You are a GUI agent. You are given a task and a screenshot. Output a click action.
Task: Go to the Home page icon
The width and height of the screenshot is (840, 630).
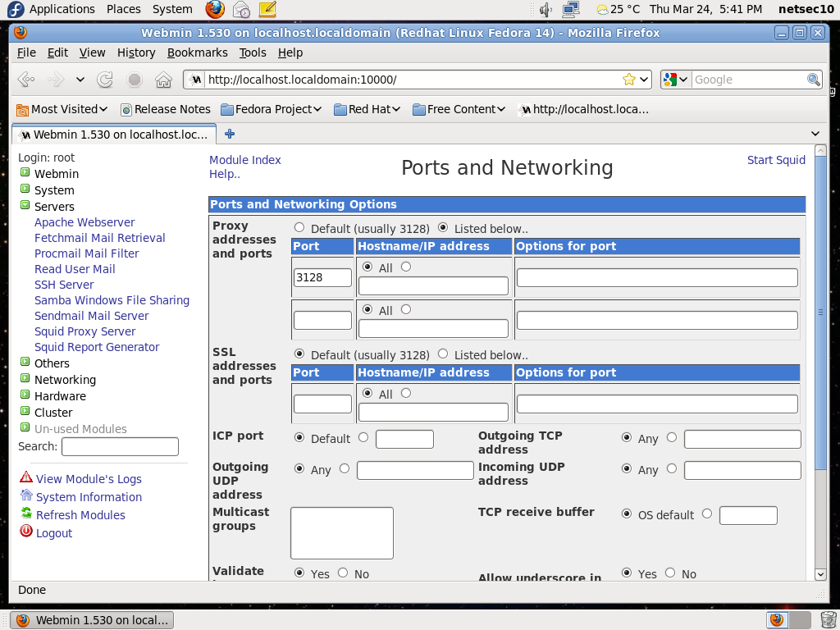tap(163, 80)
